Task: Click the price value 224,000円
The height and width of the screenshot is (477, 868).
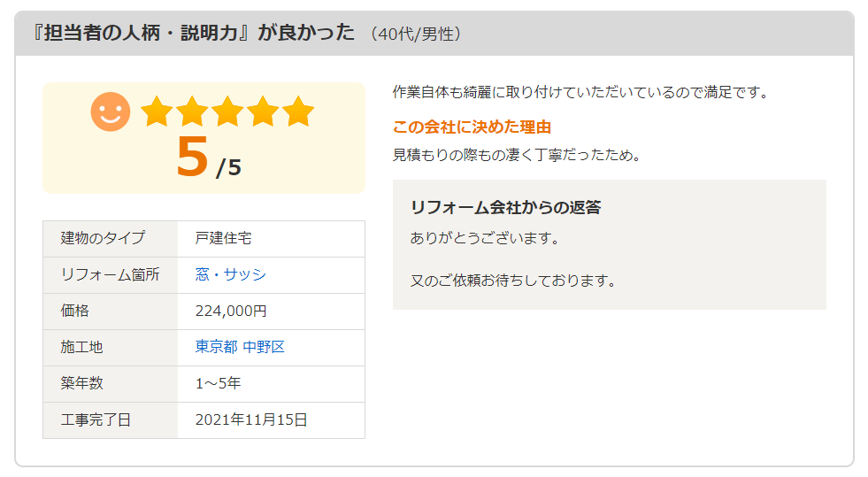Action: point(231,311)
